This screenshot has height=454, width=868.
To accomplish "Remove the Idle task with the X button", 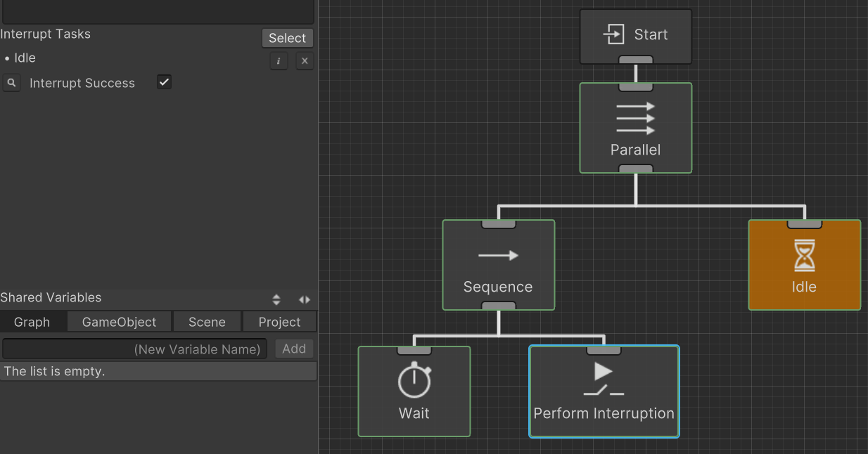I will (305, 61).
